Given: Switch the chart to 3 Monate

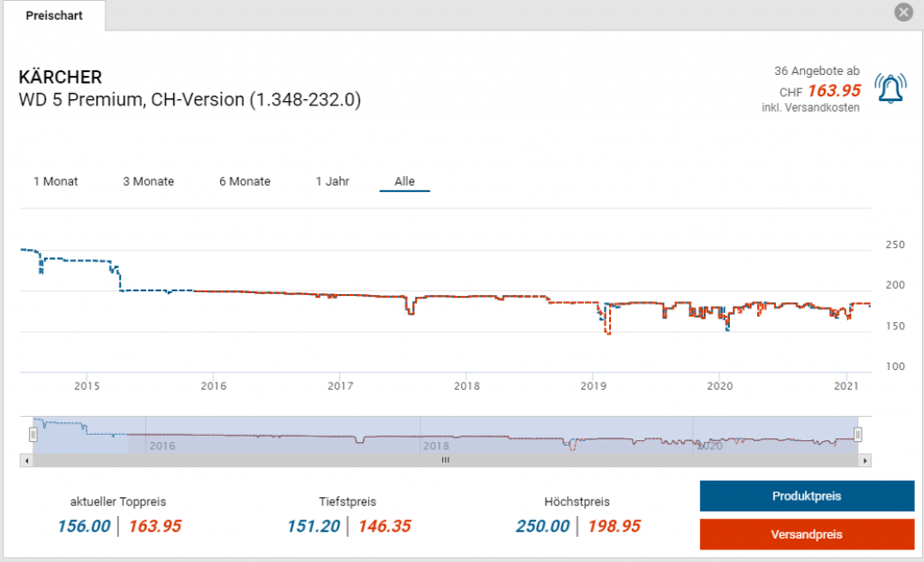Looking at the screenshot, I should [149, 181].
